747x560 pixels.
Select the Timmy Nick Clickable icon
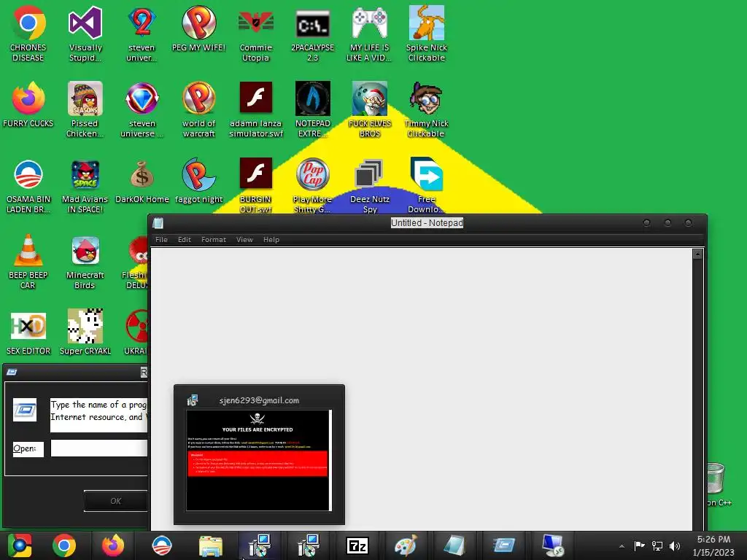[x=426, y=109]
